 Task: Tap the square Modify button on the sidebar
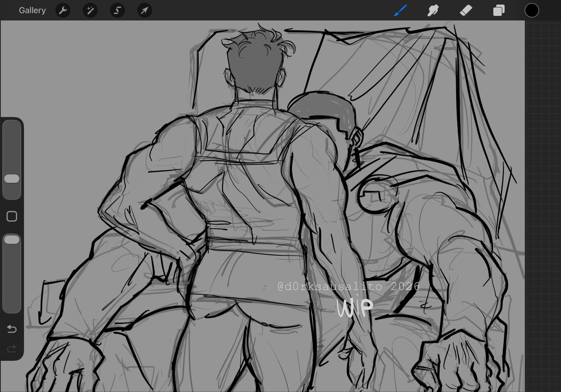(12, 216)
